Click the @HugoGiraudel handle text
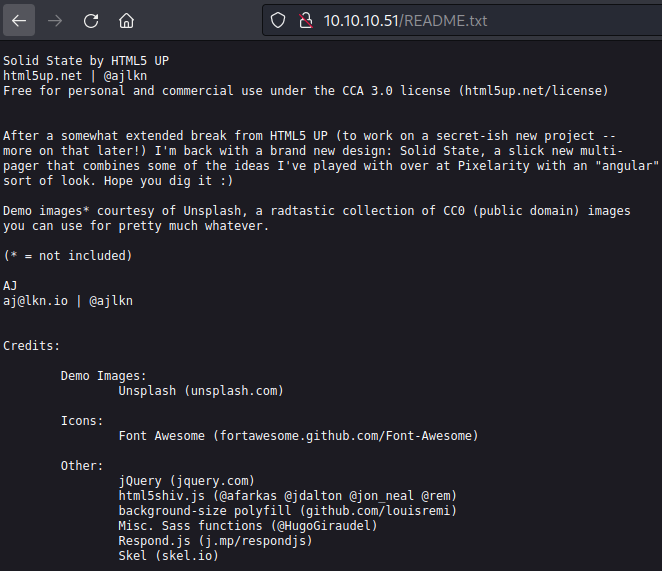662x571 pixels. 324,526
